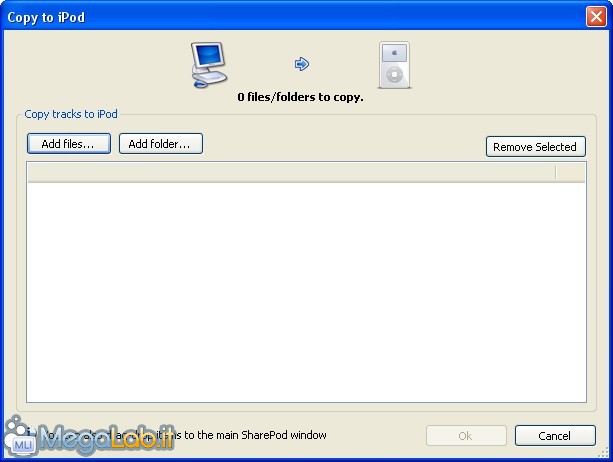Click the Cancel button

555,435
